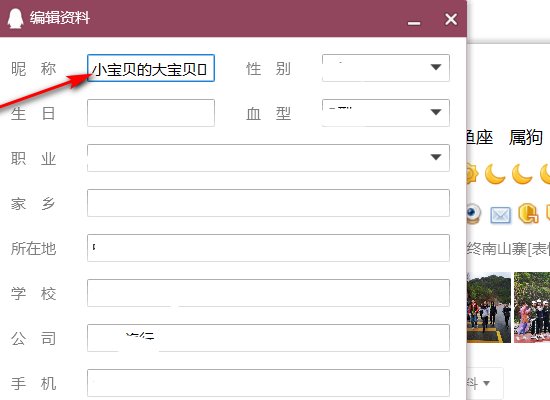Minimize the 编辑资料 window
This screenshot has width=550, height=400.
[x=414, y=23]
